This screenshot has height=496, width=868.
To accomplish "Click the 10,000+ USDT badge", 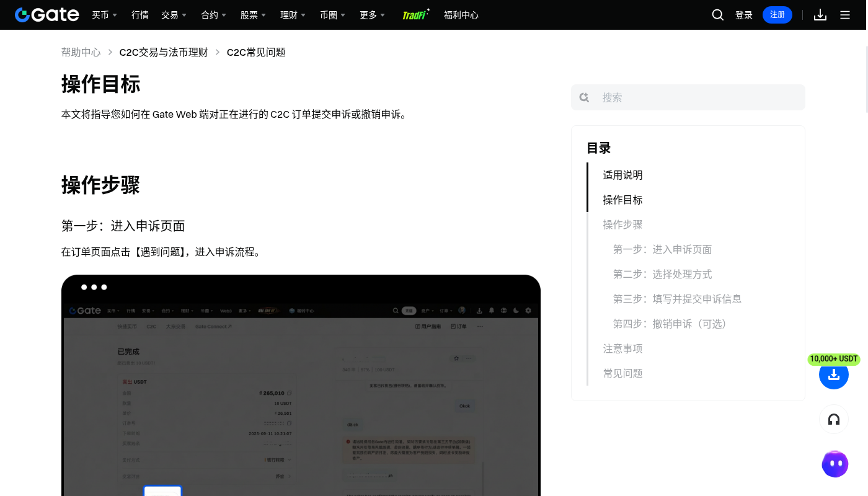I will tap(834, 359).
